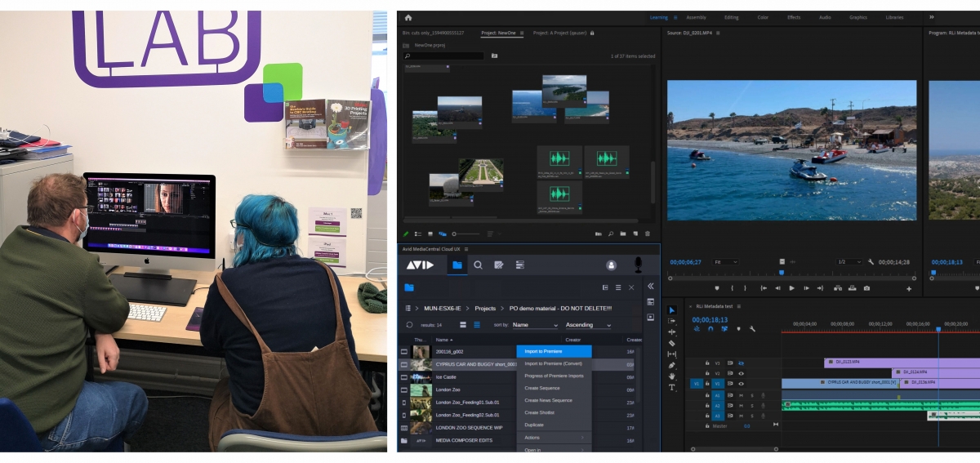Image resolution: width=980 pixels, height=463 pixels.
Task: Create new bin in Project panel
Action: point(623,234)
